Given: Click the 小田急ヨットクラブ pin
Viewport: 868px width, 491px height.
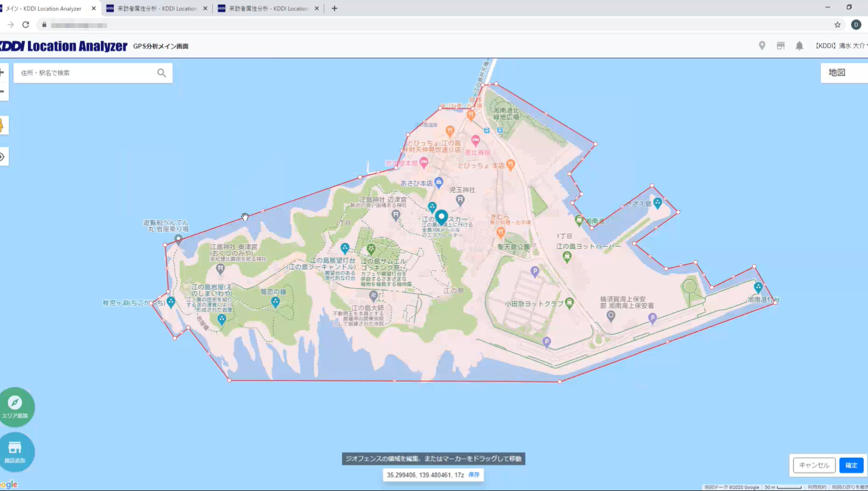Looking at the screenshot, I should click(x=569, y=303).
